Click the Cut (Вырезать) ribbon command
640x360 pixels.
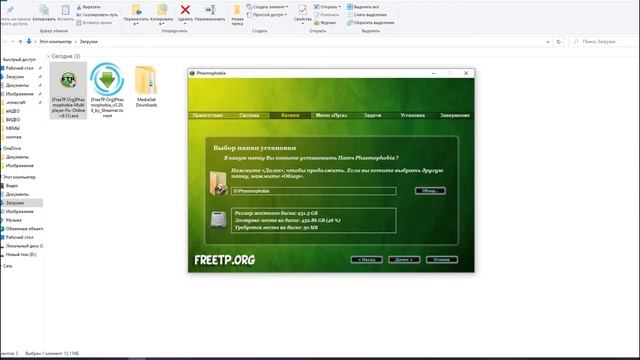coord(89,7)
